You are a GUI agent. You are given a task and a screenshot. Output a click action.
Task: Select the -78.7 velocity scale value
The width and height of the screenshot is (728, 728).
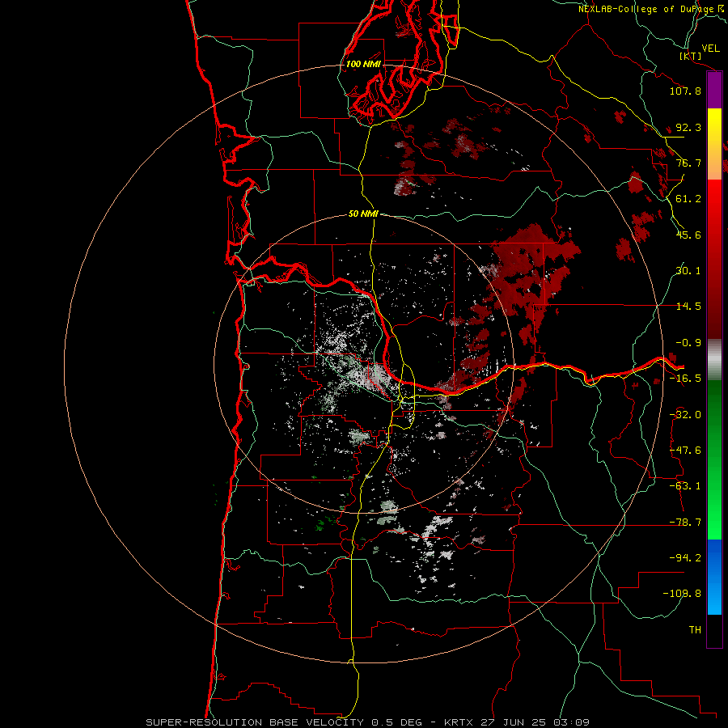click(685, 523)
